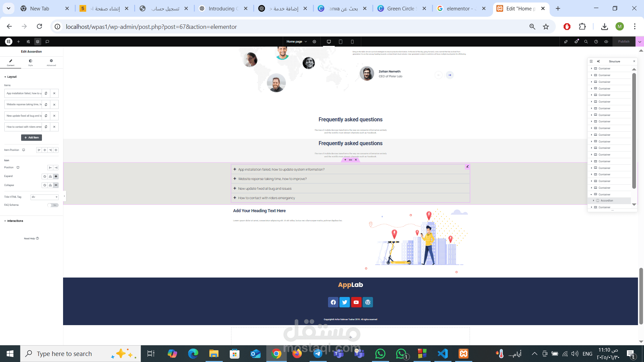Click the next arrow in testimonial slider
Image resolution: width=644 pixels, height=362 pixels.
[450, 75]
